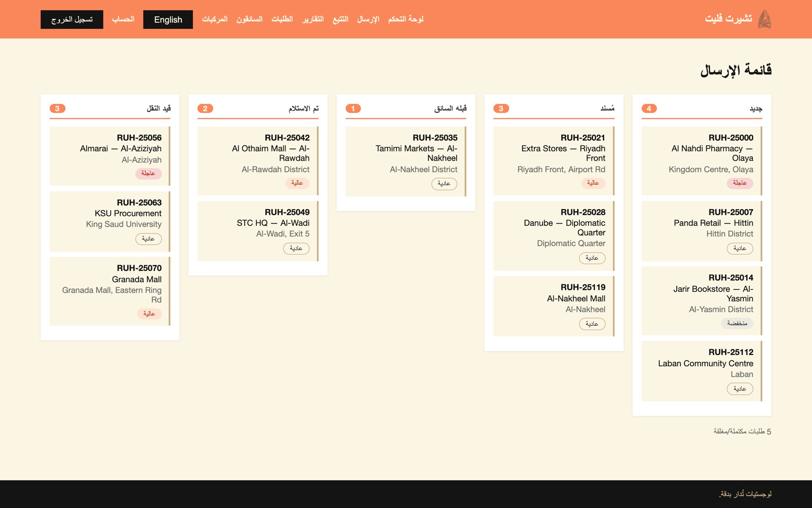
Task: Click count badge 2 on تم الاستلام column
Action: click(x=205, y=108)
